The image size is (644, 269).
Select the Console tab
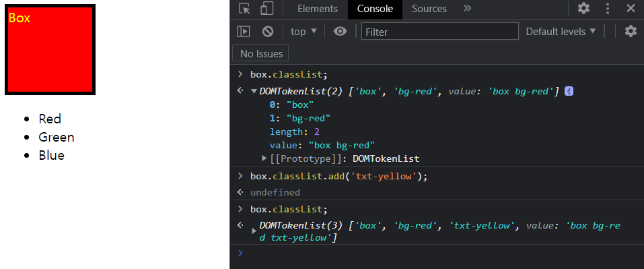click(x=375, y=9)
